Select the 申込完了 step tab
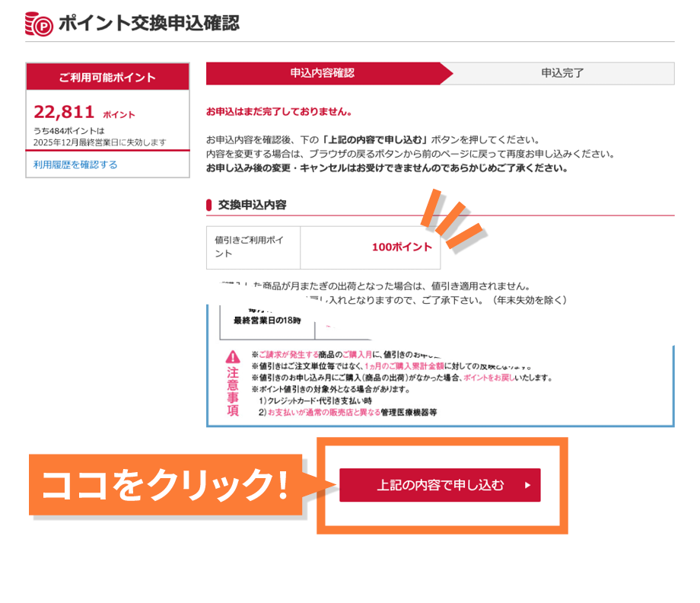 (x=562, y=73)
